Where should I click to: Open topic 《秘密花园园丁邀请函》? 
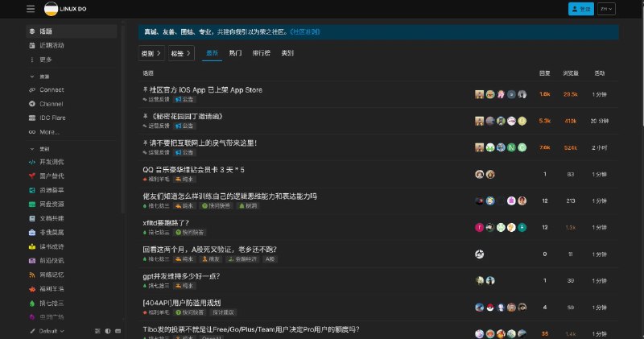tap(186, 117)
